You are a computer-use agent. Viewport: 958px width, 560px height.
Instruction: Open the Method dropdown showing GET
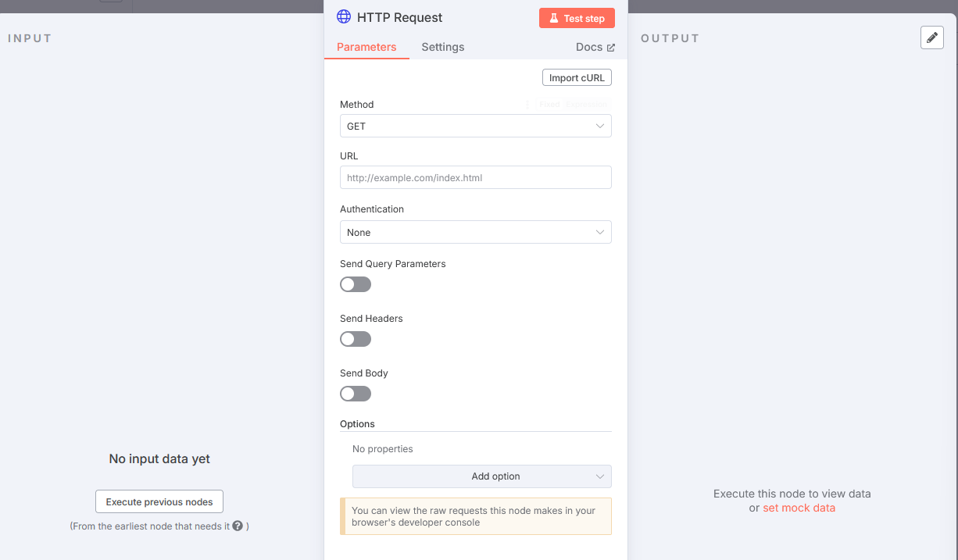(475, 126)
